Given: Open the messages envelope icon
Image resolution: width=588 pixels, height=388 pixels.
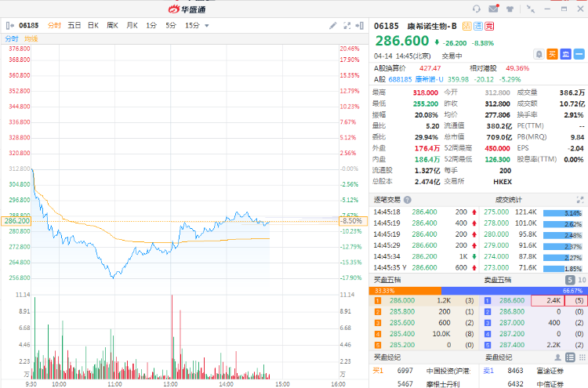Looking at the screenshot, I should tap(493, 9).
